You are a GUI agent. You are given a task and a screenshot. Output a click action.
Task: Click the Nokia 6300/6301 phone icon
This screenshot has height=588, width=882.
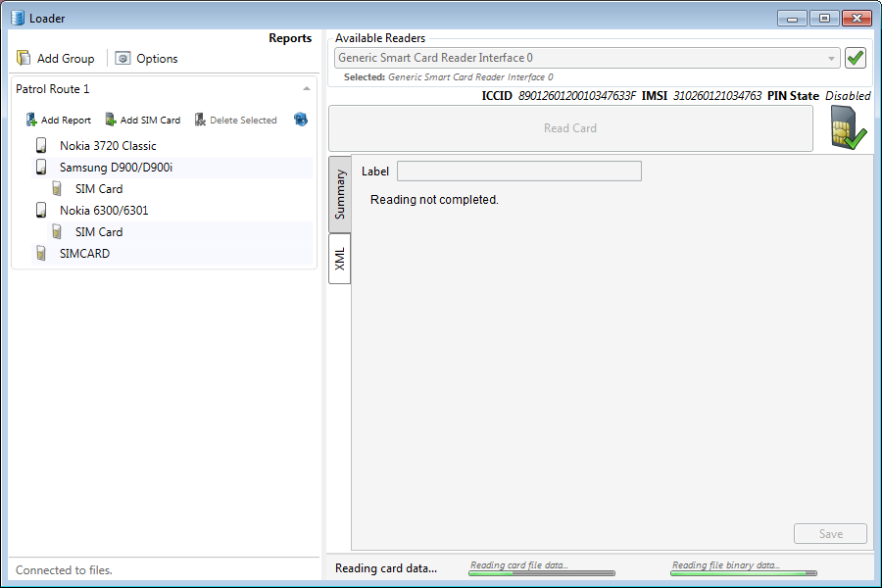tap(41, 210)
